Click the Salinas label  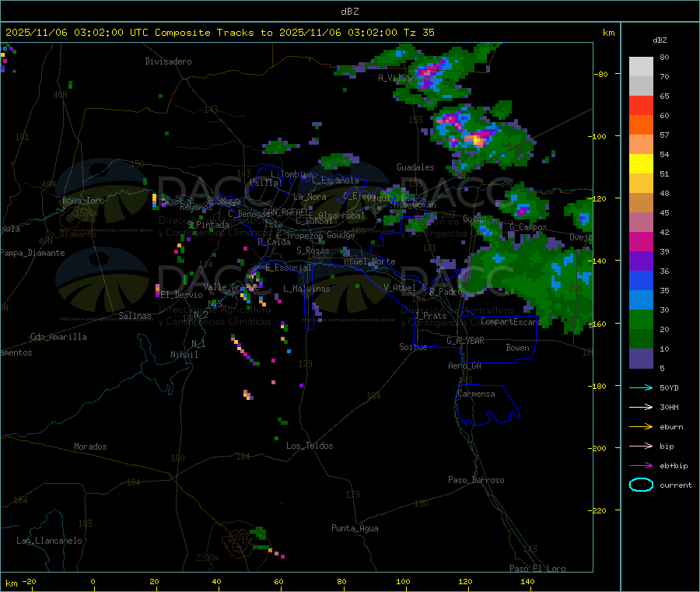point(135,316)
